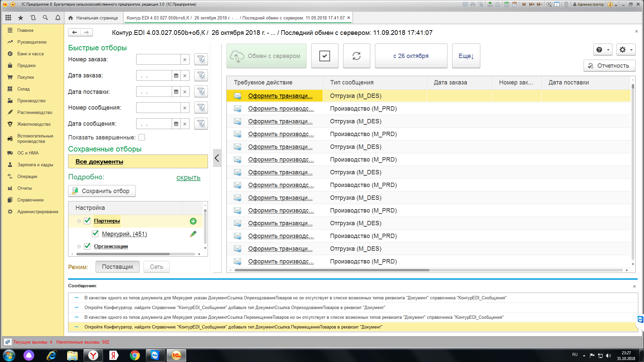Click the M memory button in title bar

tap(524, 4)
